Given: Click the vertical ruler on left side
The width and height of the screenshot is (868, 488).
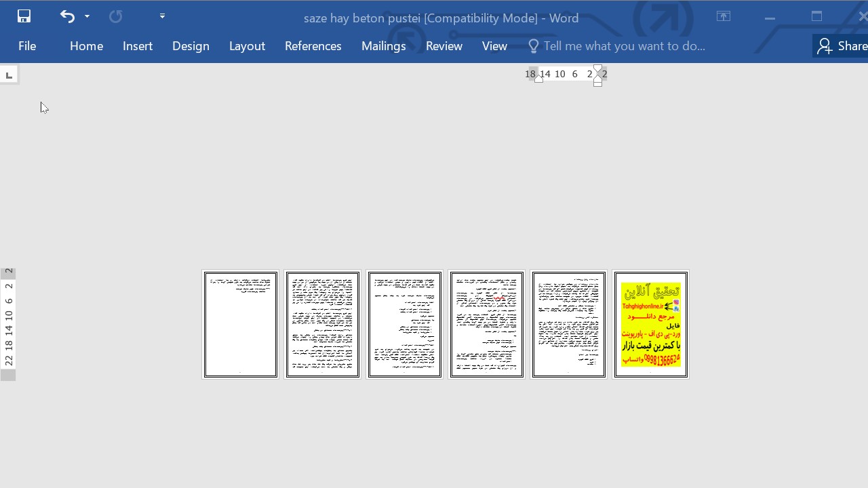Looking at the screenshot, I should tap(8, 324).
